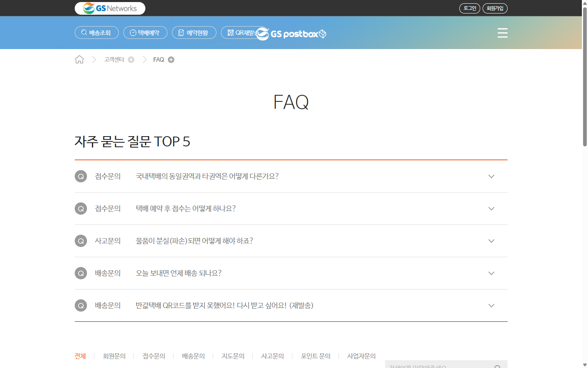588x368 pixels.
Task: Select the 지도문의 category tab
Action: [233, 356]
